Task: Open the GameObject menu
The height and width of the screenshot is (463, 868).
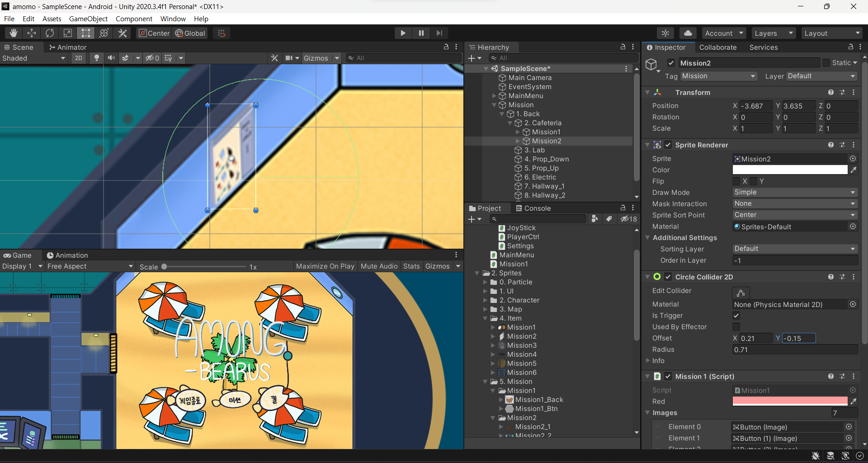Action: (x=88, y=19)
